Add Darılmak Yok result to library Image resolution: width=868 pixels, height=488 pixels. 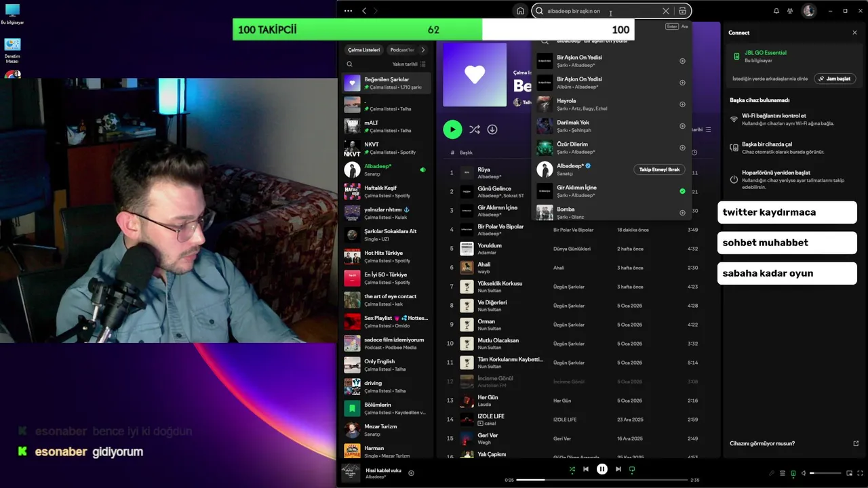pos(682,126)
